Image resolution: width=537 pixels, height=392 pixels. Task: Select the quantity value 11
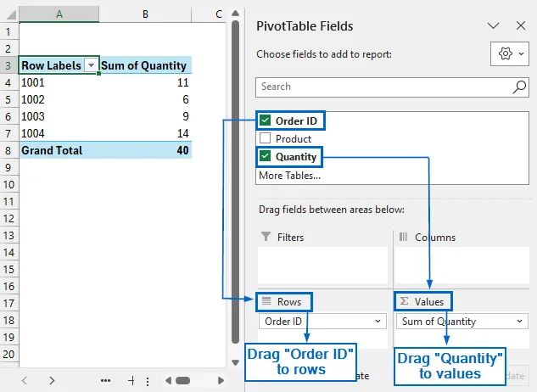click(x=145, y=82)
